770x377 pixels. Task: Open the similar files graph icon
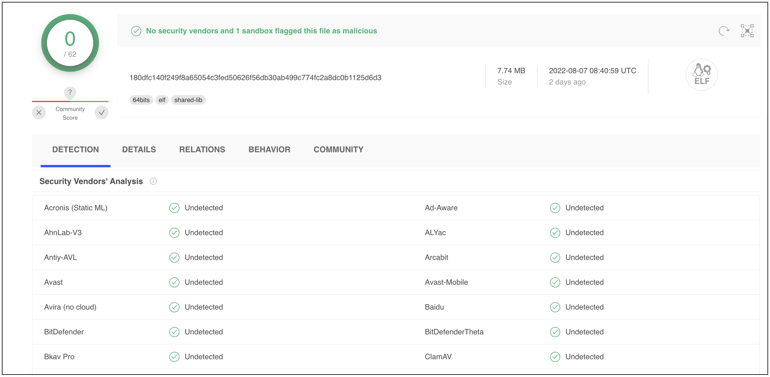(x=747, y=31)
